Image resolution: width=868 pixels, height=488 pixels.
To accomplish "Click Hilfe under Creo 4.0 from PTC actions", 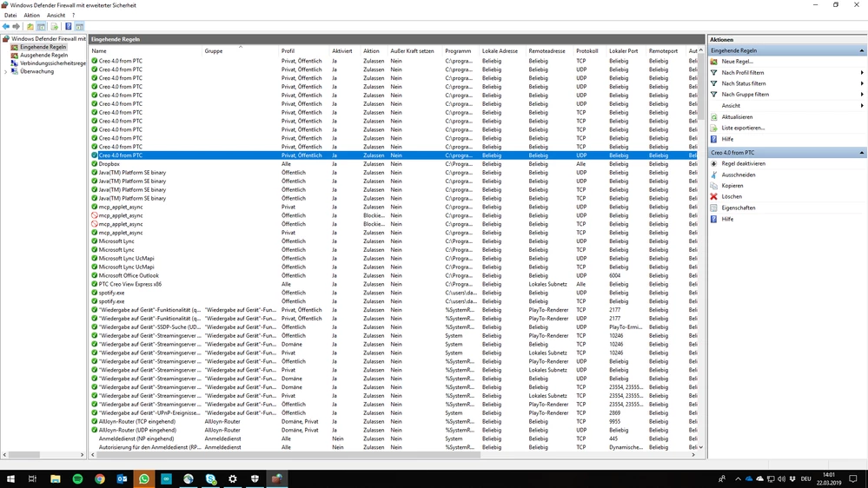I will pyautogui.click(x=727, y=219).
